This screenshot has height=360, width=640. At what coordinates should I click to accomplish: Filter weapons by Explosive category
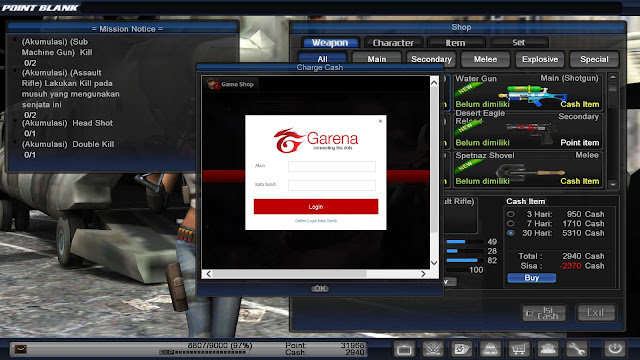coord(540,59)
